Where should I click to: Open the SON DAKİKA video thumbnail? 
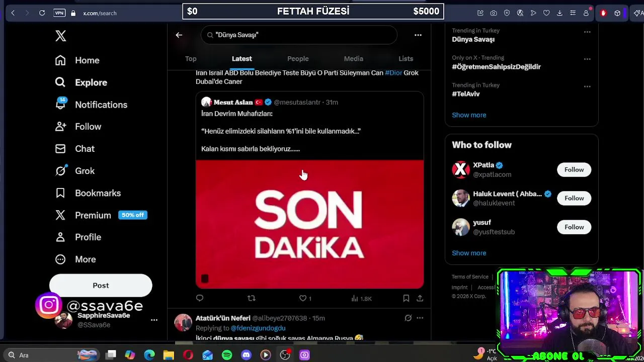pos(309,224)
